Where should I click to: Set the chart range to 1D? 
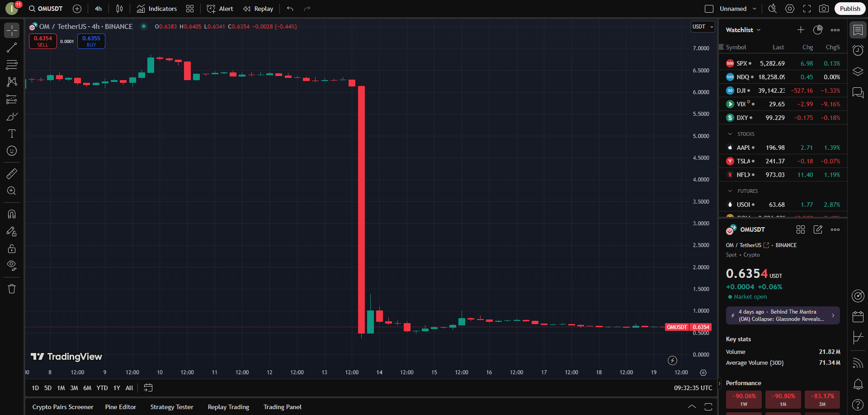tap(35, 388)
